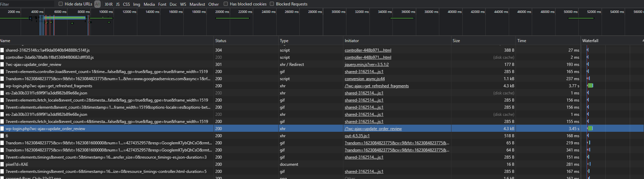Image resolution: width=644 pixels, height=179 pixels.
Task: Click the 36000 ms mark on overview timeline
Action: 408,12
